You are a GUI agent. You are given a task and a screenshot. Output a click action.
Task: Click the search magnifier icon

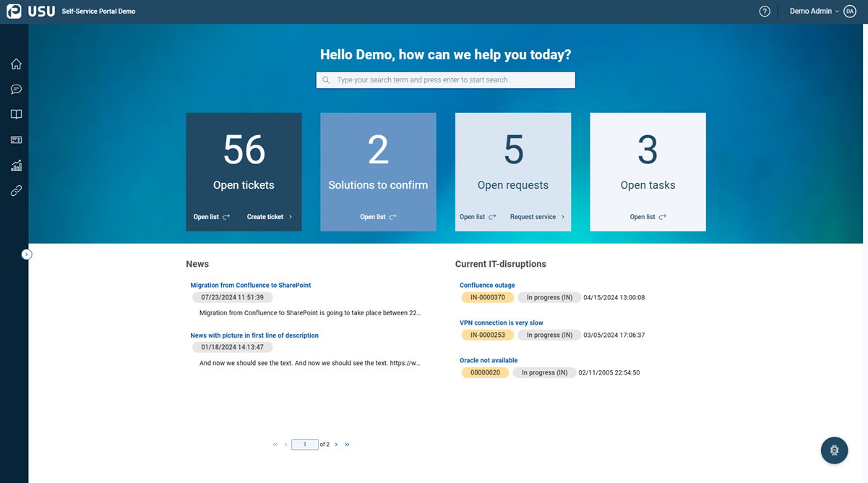[326, 80]
